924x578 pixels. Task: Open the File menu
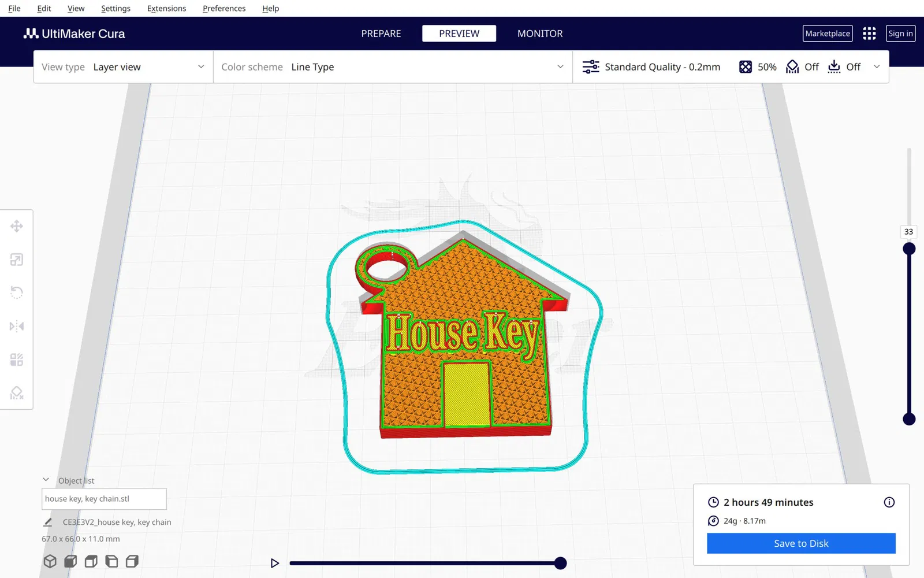[x=14, y=8]
